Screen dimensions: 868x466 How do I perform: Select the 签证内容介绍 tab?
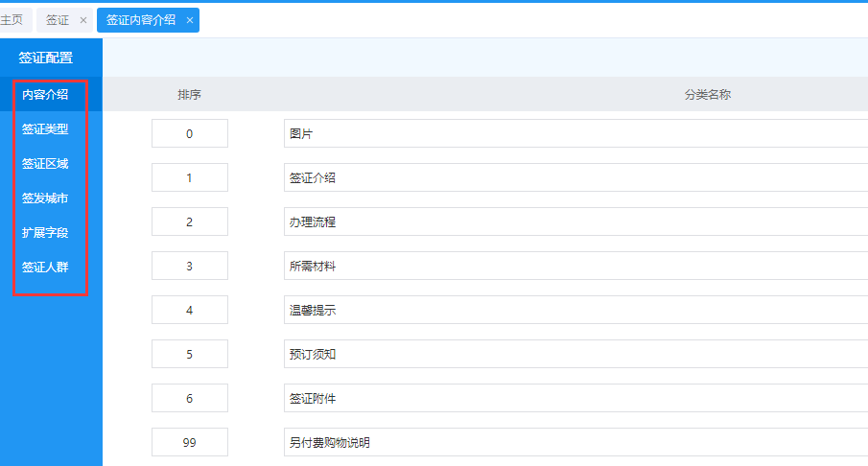141,20
